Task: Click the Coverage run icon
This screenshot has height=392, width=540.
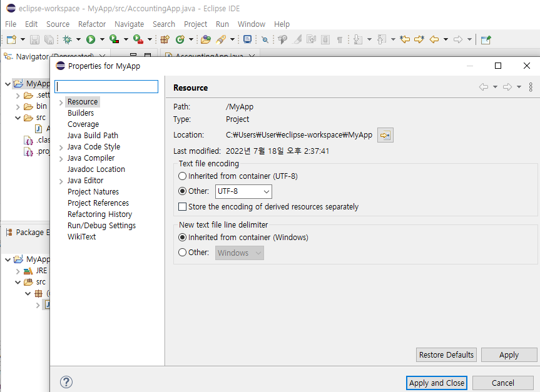Action: (114, 39)
